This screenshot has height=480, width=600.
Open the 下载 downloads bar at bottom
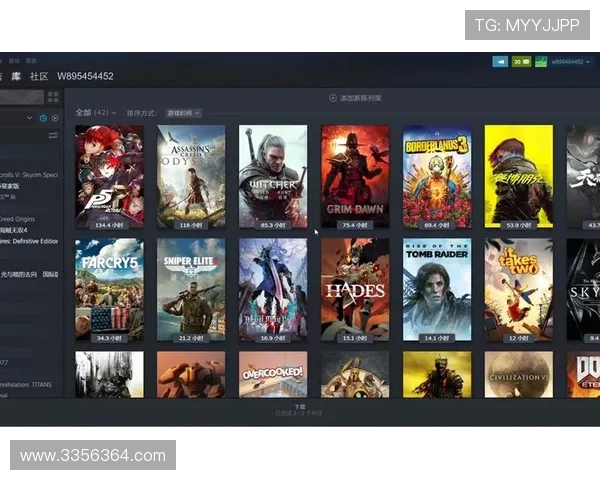point(299,407)
